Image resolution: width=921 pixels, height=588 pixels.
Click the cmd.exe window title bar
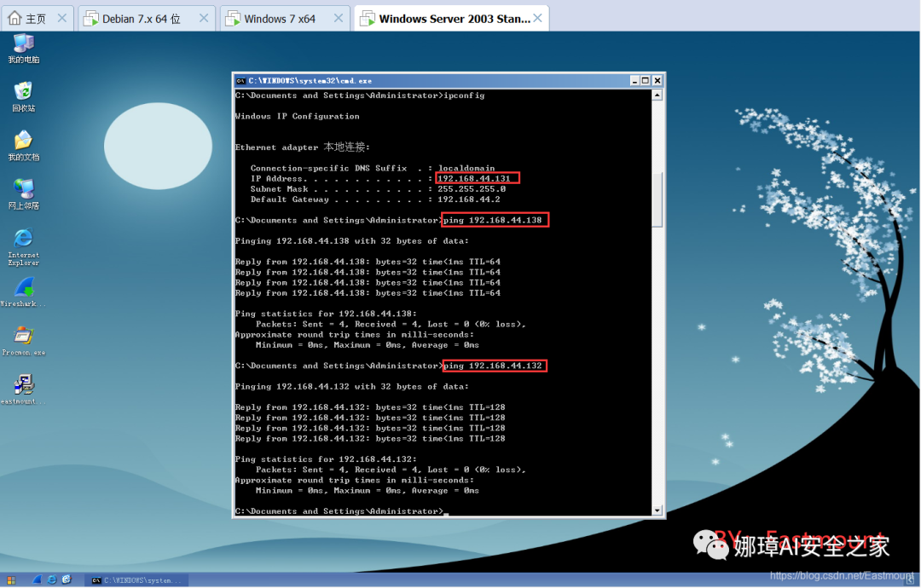pyautogui.click(x=449, y=80)
